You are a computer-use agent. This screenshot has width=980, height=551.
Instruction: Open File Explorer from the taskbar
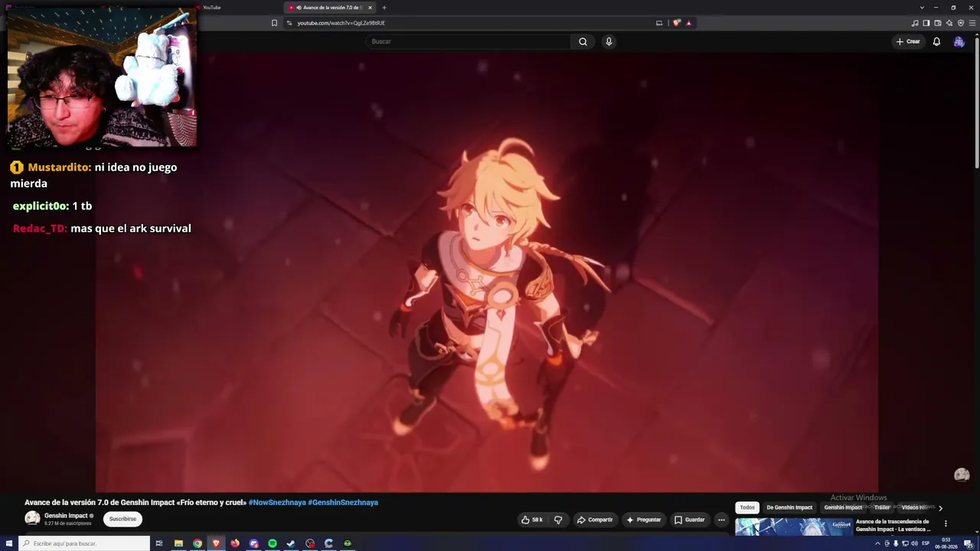[178, 543]
